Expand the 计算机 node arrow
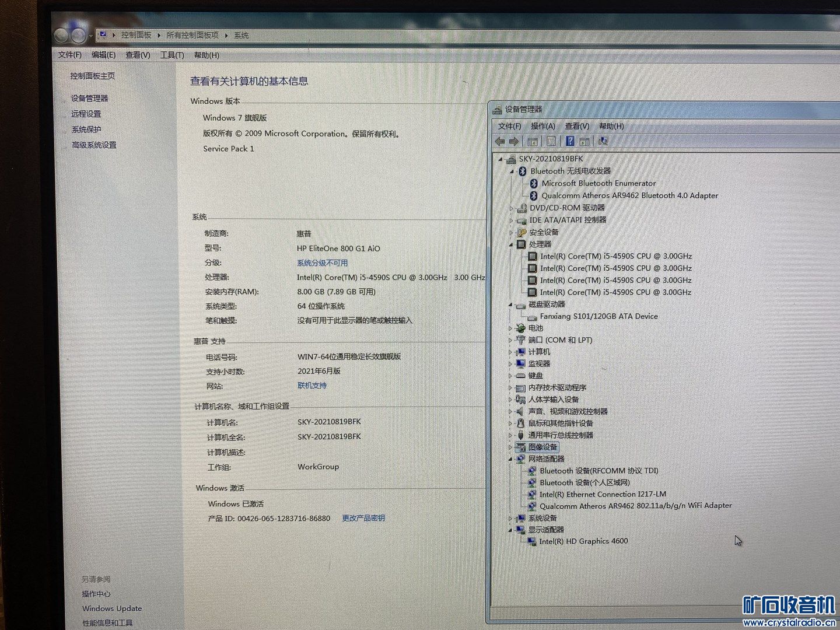Viewport: 840px width, 630px height. pyautogui.click(x=510, y=352)
